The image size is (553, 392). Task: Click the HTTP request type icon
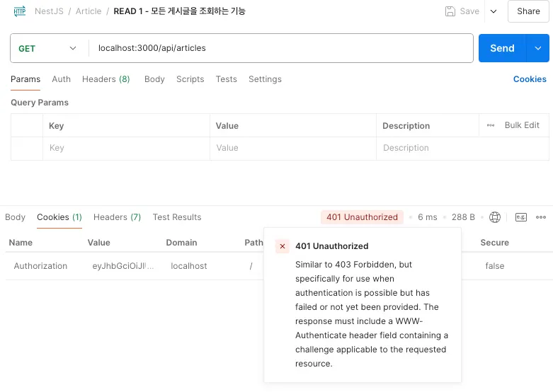(x=20, y=11)
